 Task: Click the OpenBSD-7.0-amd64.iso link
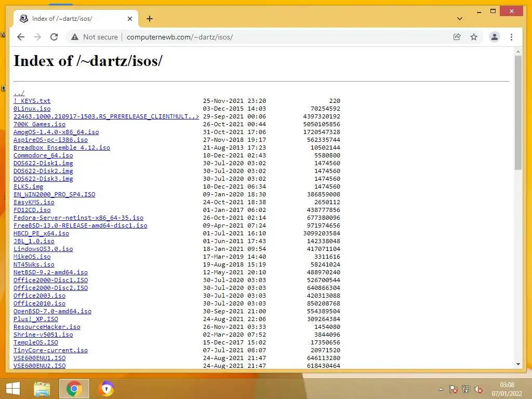tap(52, 312)
